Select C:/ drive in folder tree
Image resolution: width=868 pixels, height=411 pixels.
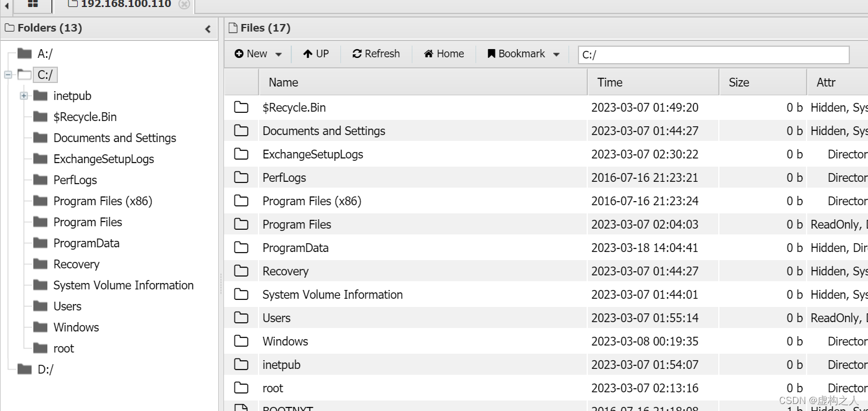[45, 75]
